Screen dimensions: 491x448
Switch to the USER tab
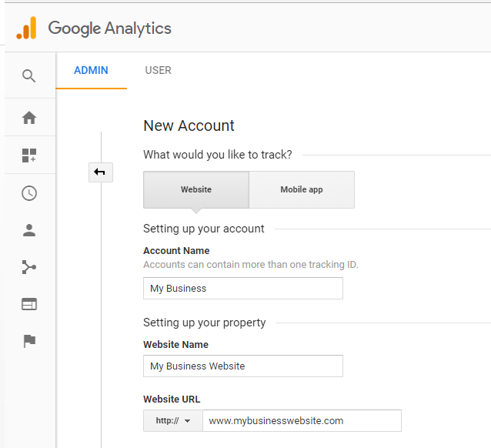158,71
